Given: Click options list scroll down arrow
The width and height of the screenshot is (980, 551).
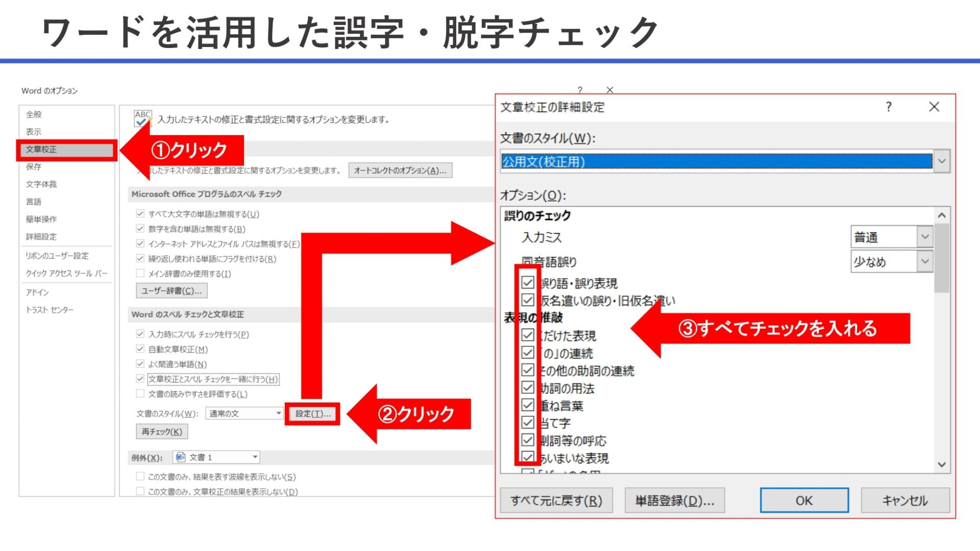Looking at the screenshot, I should click(942, 465).
